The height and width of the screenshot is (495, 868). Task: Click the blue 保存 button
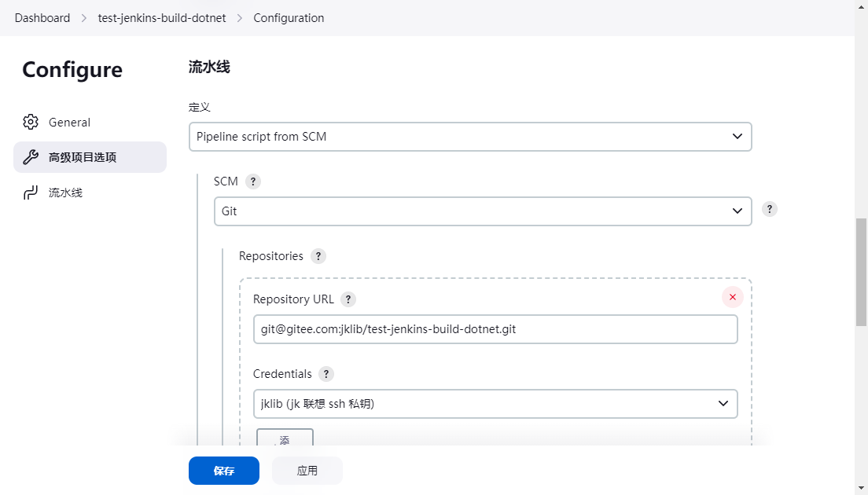coord(223,471)
